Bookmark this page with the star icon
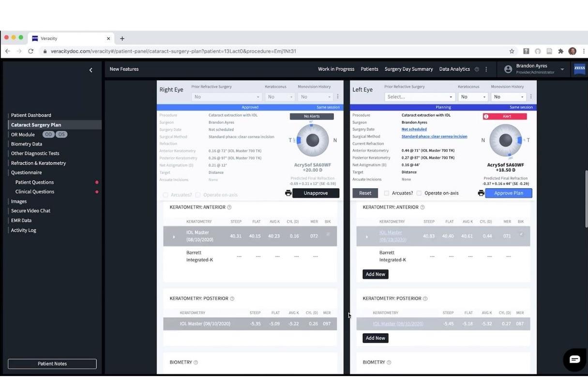 (x=512, y=51)
